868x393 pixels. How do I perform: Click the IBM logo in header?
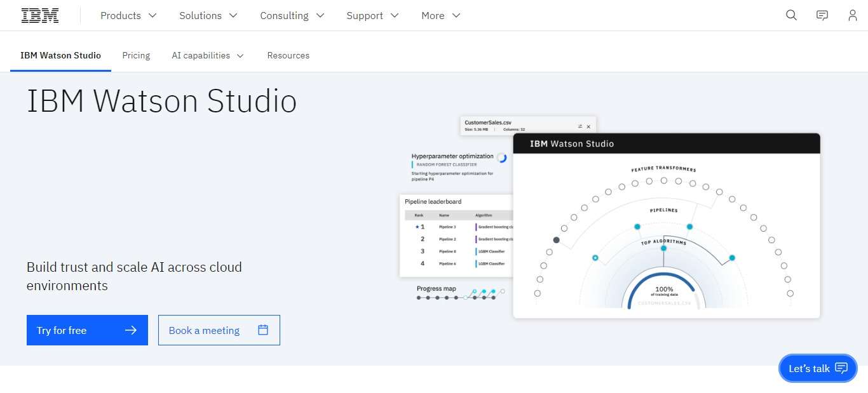click(x=40, y=15)
